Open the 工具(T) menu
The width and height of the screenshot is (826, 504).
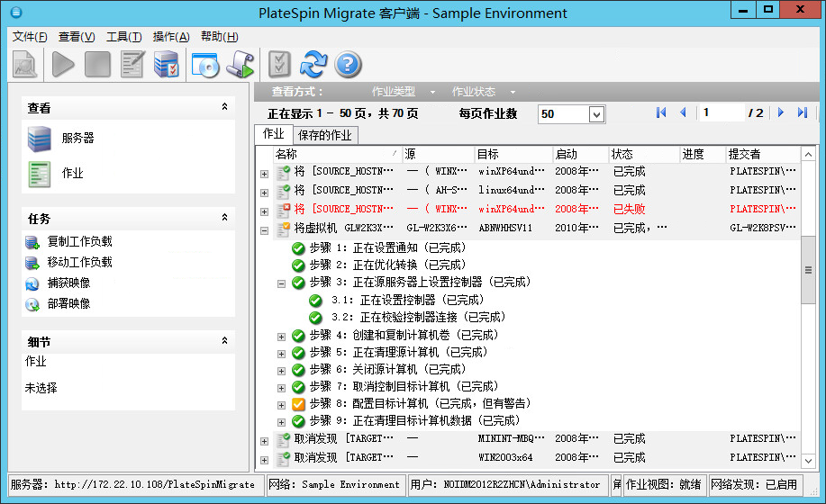[x=123, y=37]
